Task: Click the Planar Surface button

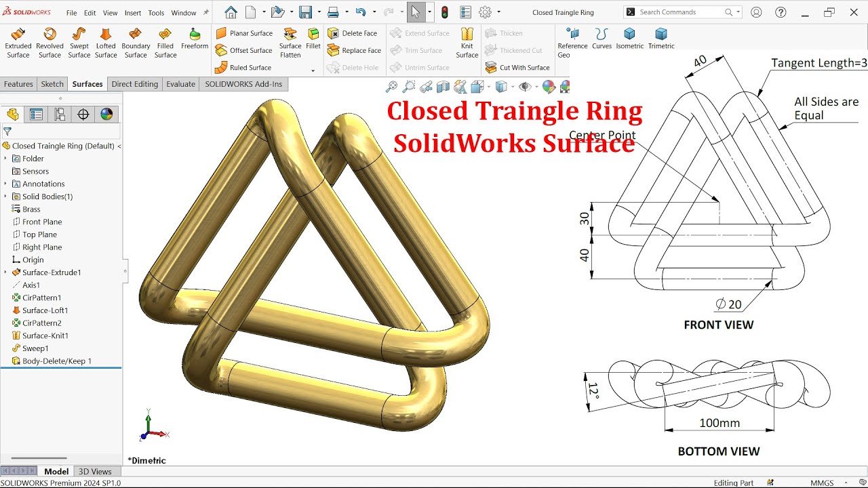Action: pyautogui.click(x=244, y=33)
